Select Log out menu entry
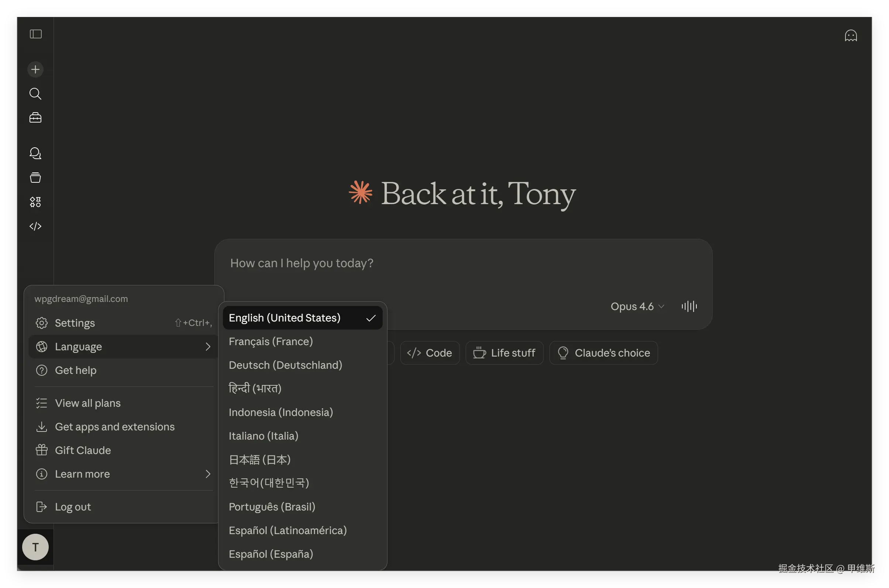Viewport: 889px width, 588px height. (73, 507)
